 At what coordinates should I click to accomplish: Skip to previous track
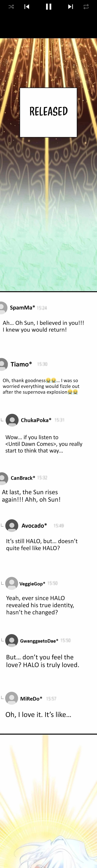point(27,6)
